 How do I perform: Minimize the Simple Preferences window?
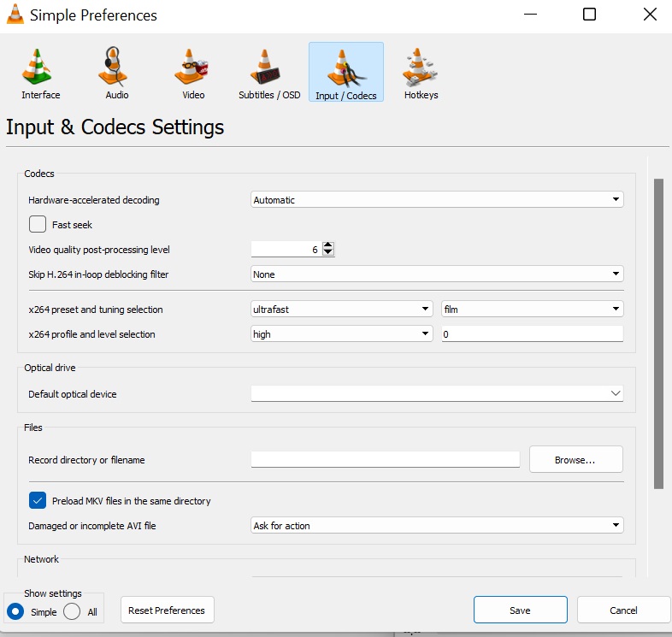tap(531, 15)
